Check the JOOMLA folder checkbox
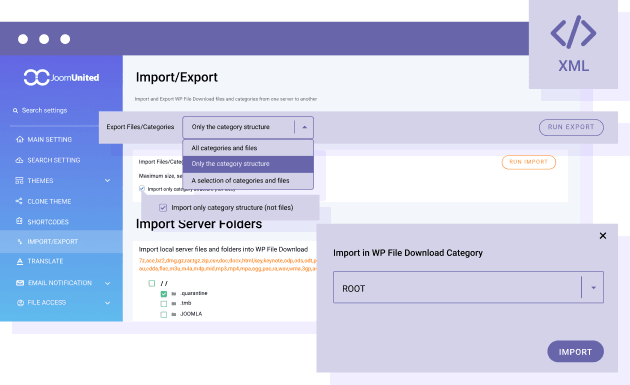 pos(164,314)
